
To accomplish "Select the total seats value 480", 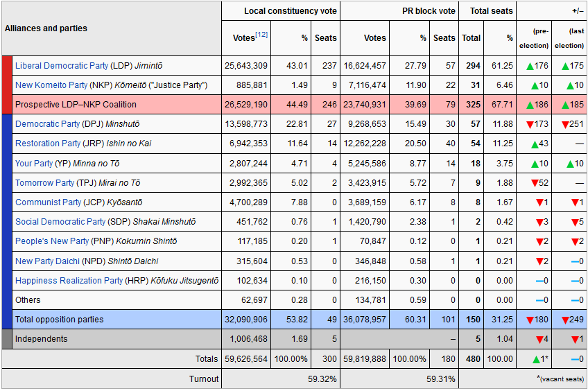I will 474,358.
